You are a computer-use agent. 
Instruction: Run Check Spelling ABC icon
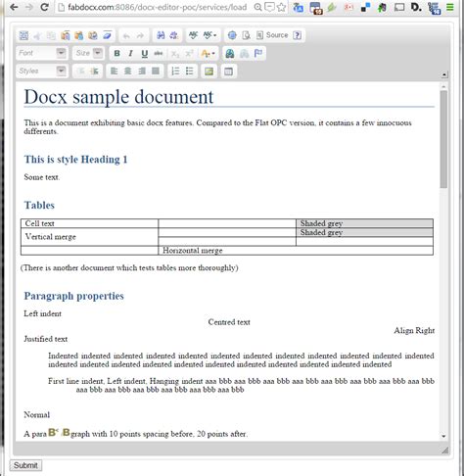194,35
